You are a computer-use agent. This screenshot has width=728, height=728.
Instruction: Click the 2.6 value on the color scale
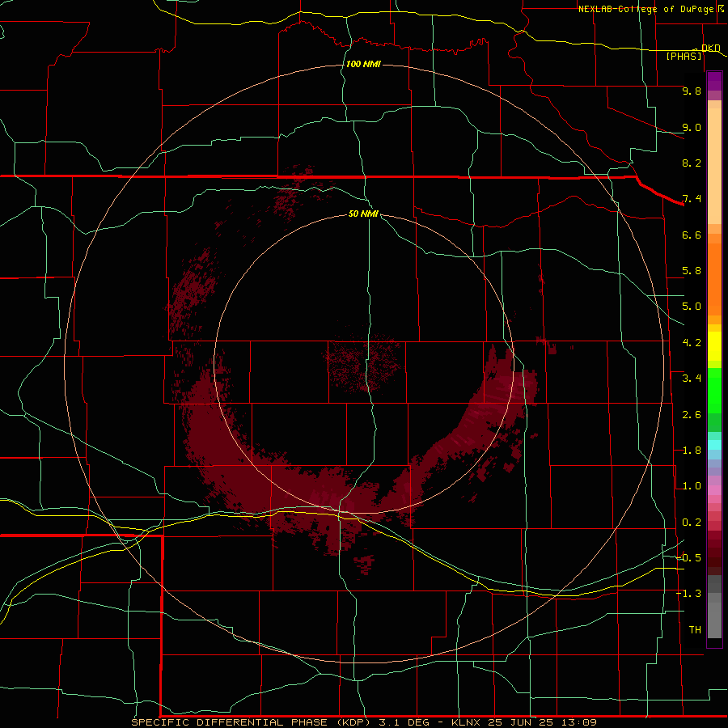[692, 415]
